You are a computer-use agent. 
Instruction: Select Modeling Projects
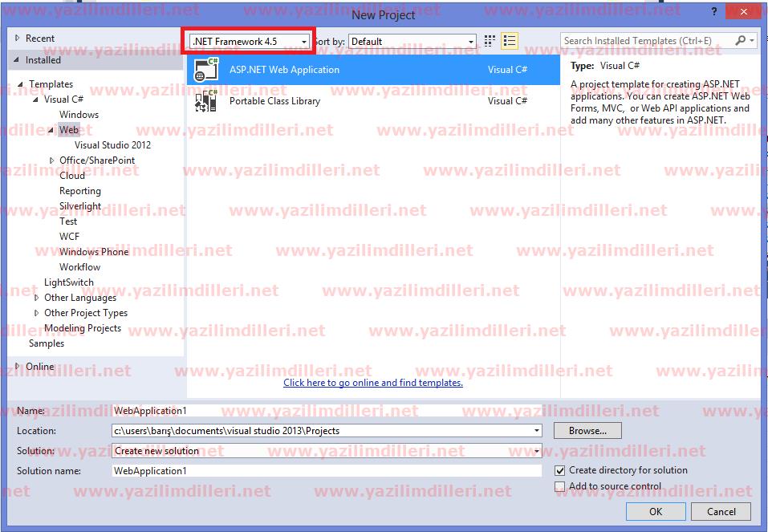pyautogui.click(x=83, y=327)
